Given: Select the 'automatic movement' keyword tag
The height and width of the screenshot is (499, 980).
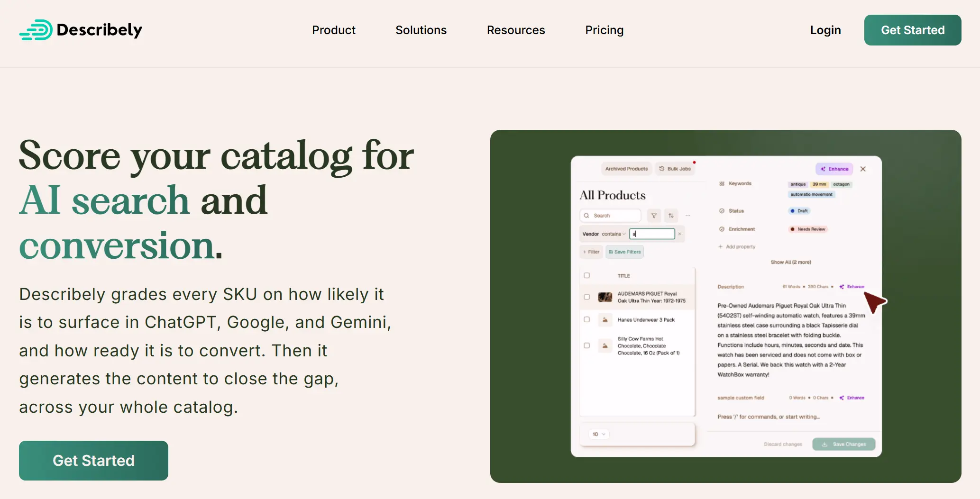Looking at the screenshot, I should (x=811, y=194).
